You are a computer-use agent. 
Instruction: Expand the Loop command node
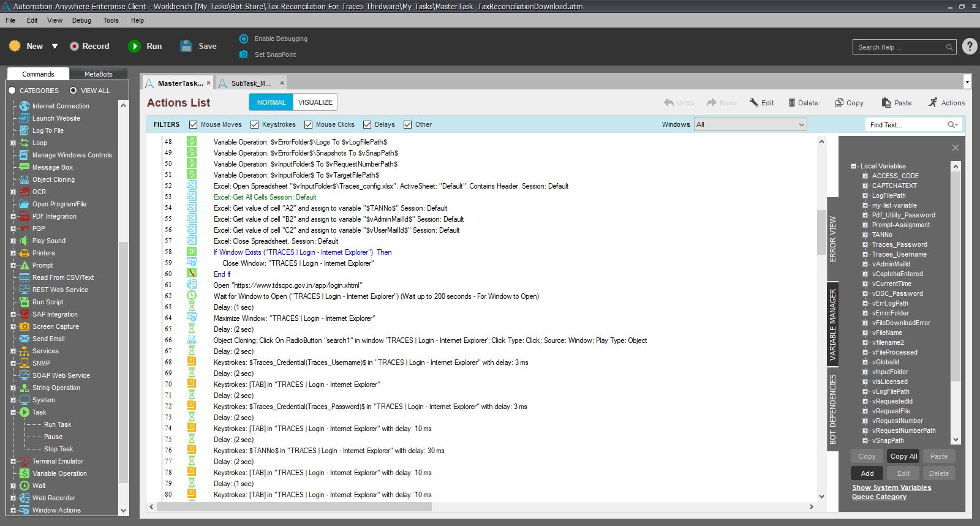[x=13, y=143]
